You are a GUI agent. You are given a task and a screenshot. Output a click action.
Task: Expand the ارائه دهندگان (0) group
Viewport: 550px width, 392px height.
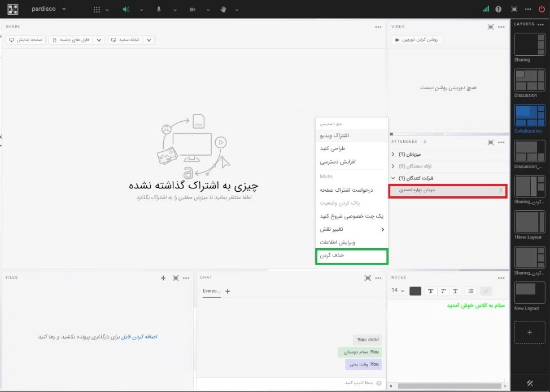[393, 166]
